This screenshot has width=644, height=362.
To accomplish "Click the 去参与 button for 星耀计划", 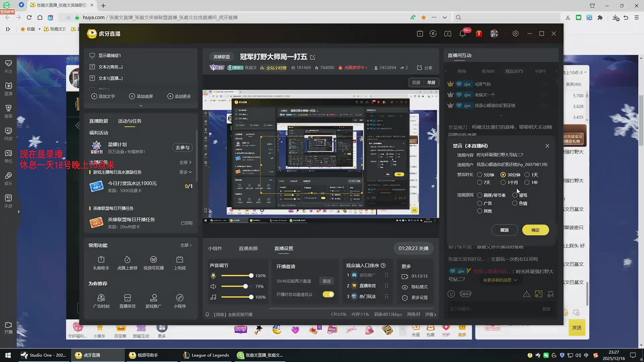I will [182, 147].
